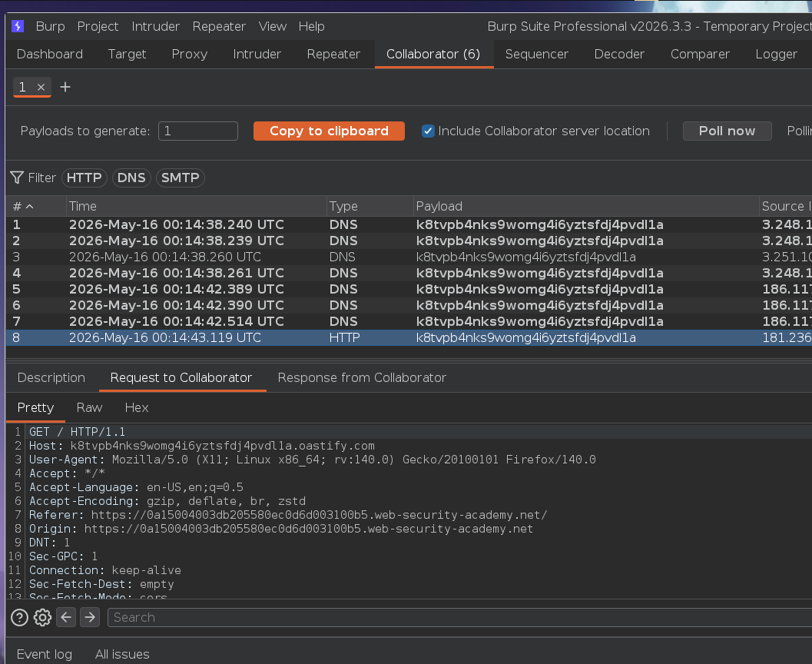Click the Poll now button
This screenshot has height=664, width=812.
[727, 131]
